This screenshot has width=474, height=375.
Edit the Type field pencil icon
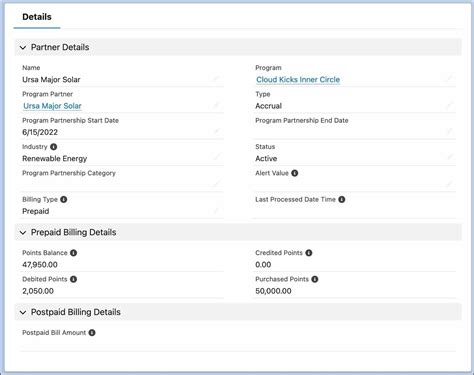(x=449, y=105)
